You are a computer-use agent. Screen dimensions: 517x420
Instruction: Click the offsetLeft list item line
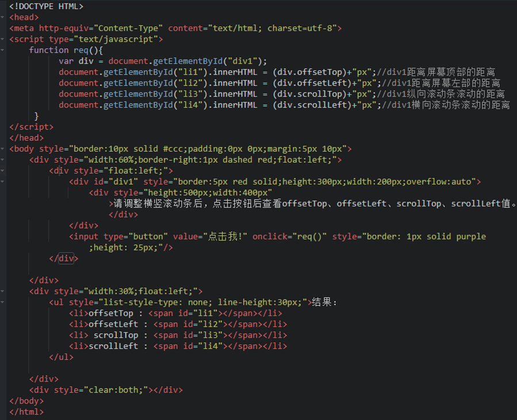point(178,324)
